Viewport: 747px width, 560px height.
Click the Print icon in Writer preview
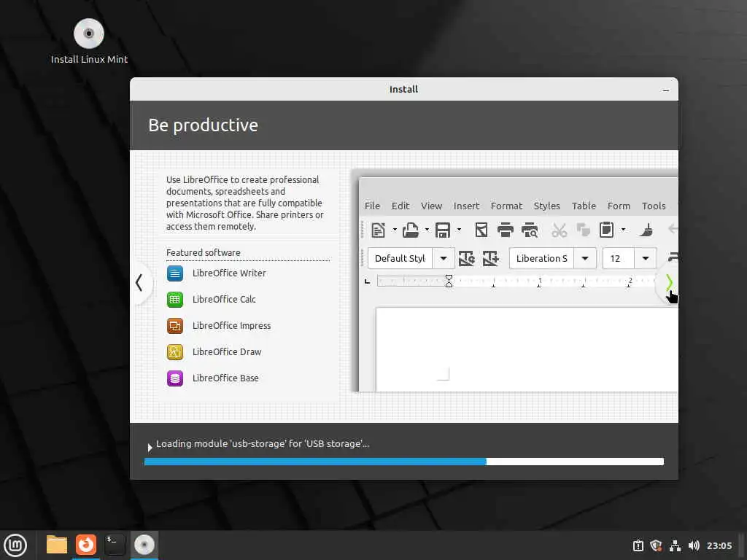tap(506, 230)
